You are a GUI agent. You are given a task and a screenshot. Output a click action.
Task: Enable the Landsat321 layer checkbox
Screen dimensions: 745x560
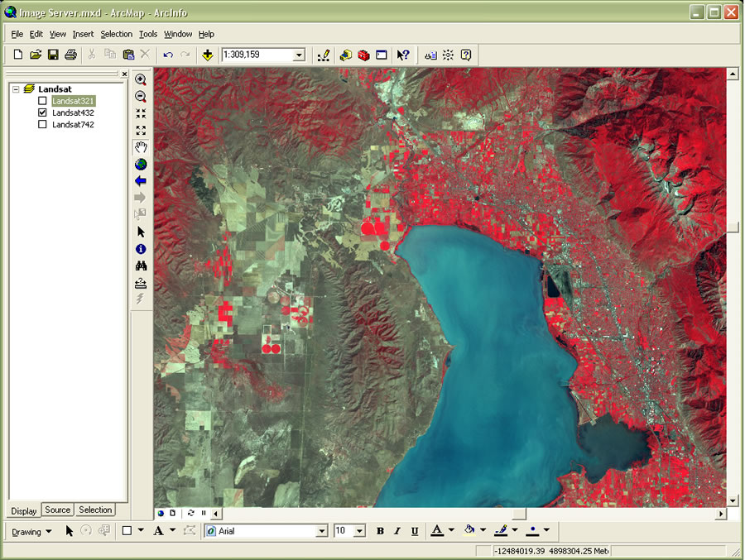[x=42, y=101]
